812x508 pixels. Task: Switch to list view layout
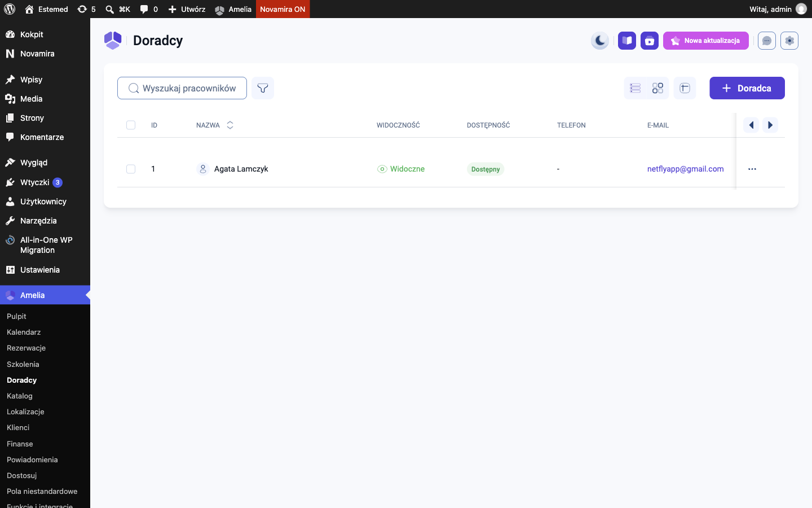(636, 88)
